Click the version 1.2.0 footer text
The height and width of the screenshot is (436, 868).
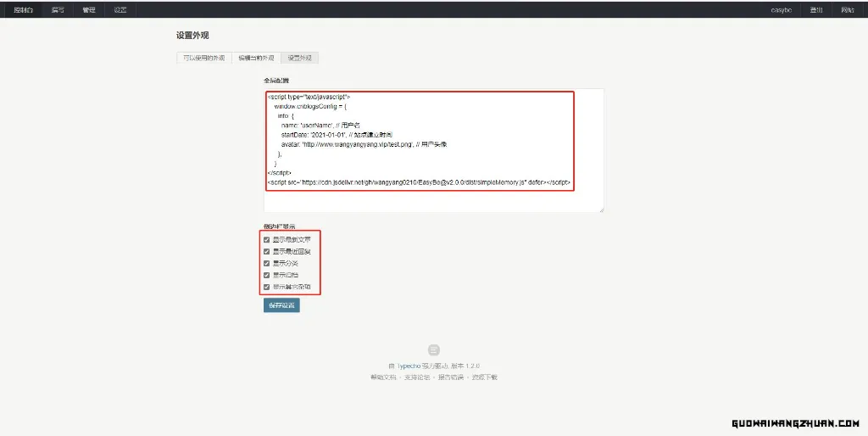[x=465, y=366]
